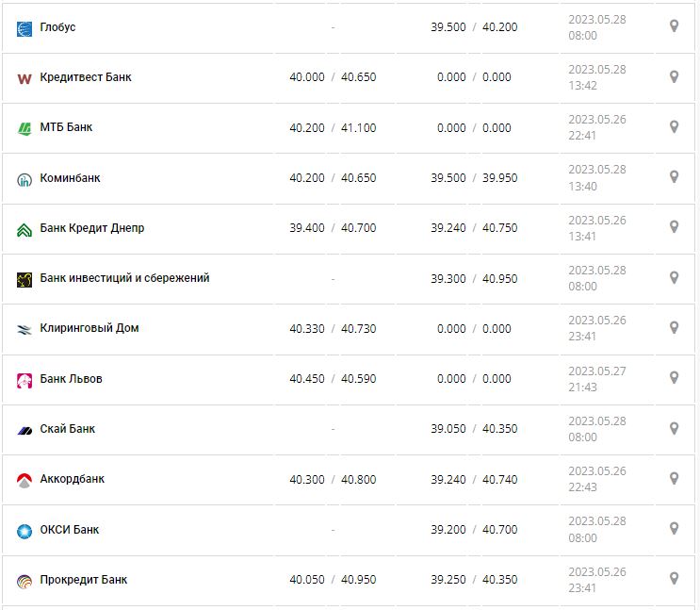
Task: Click the Аккордбанк map pin
Action: [x=674, y=478]
